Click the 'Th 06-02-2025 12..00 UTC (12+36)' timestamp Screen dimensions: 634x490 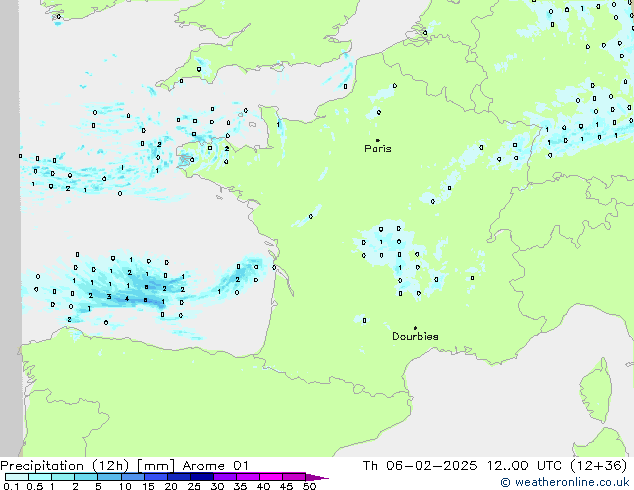495,466
